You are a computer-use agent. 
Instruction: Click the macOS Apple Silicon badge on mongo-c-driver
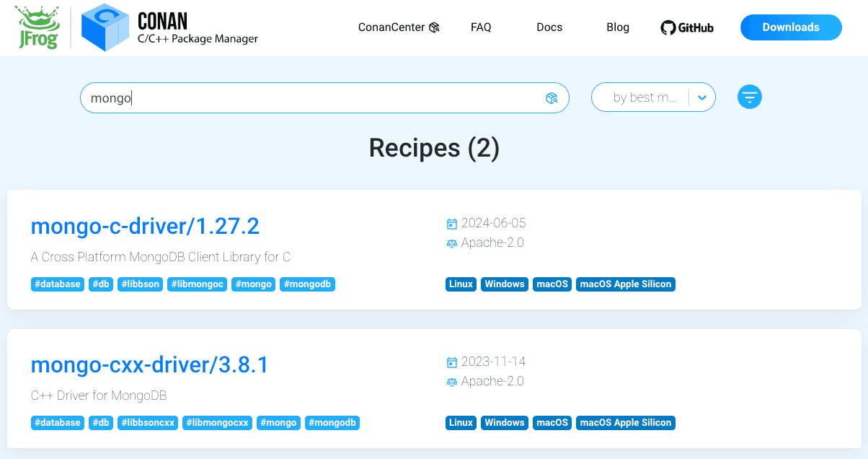(x=625, y=284)
